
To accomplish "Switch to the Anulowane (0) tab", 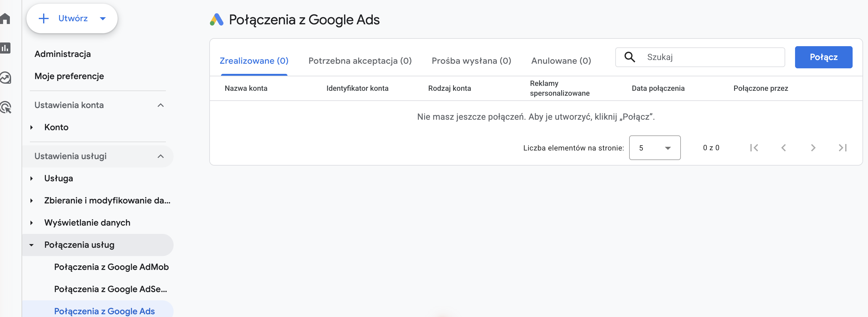I will click(x=561, y=61).
